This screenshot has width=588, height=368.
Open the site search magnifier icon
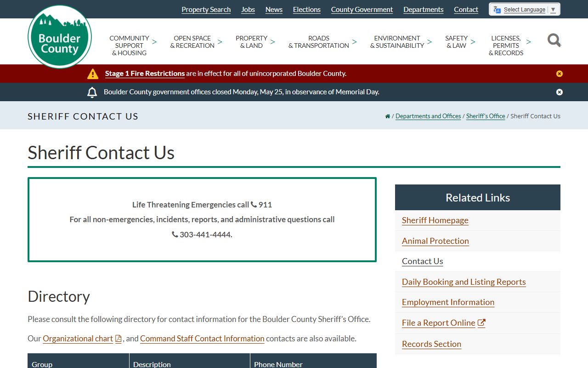pos(554,40)
